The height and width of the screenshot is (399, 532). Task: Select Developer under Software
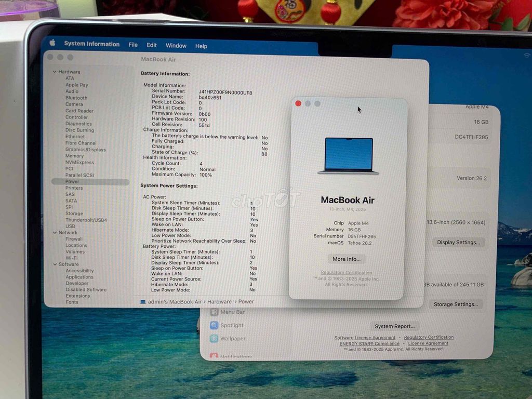click(77, 283)
